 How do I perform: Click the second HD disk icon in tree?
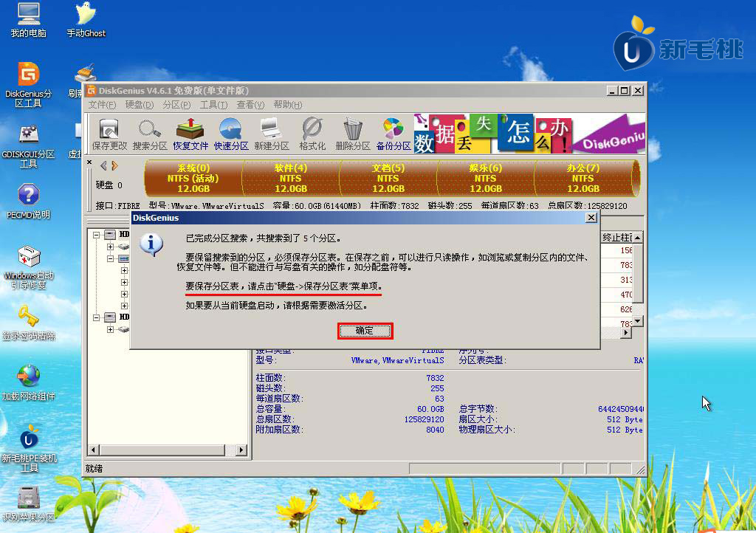click(110, 317)
